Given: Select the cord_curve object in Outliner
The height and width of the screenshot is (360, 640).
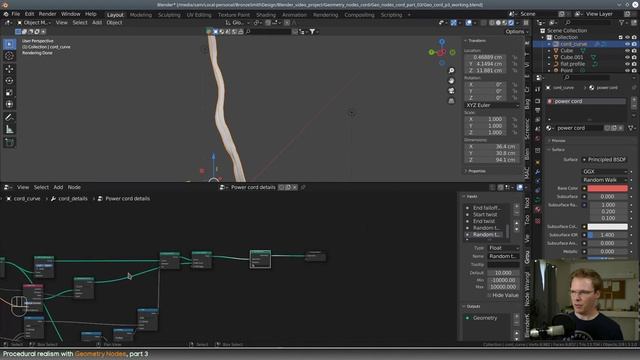Looking at the screenshot, I should coord(573,44).
